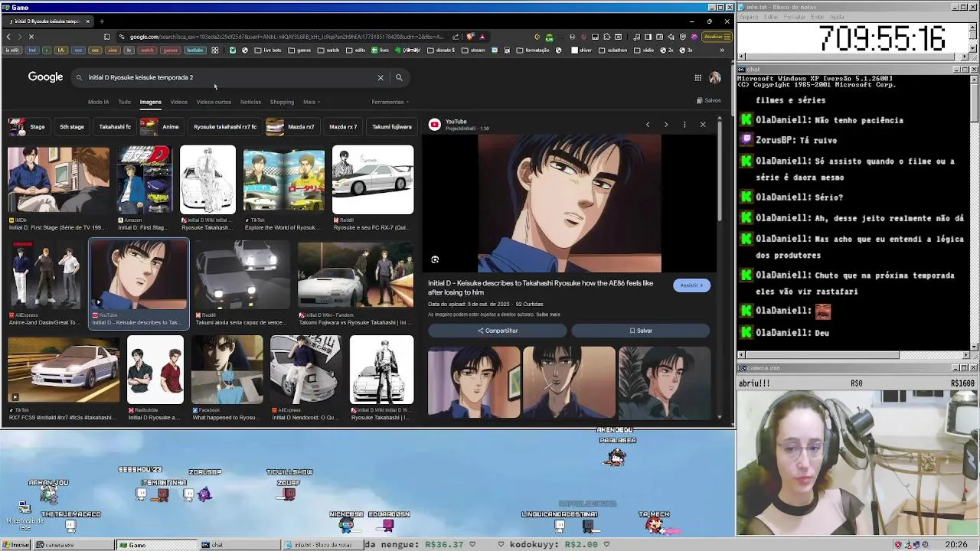Open the formatação bookmark folder
This screenshot has width=980, height=551.
coord(533,51)
